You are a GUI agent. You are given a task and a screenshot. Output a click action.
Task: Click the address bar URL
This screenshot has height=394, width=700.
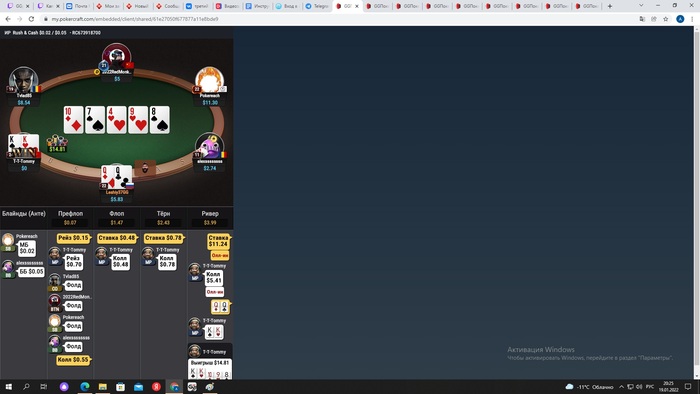134,19
